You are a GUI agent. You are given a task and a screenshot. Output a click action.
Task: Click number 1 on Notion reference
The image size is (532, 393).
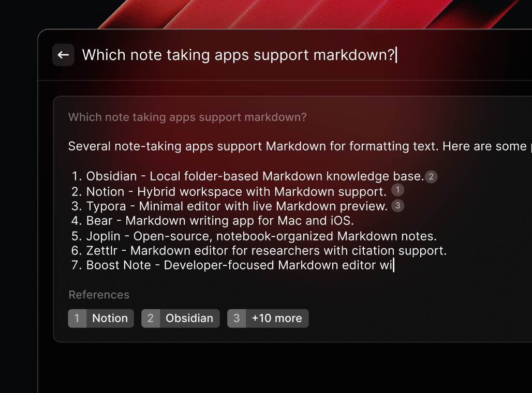pos(77,319)
